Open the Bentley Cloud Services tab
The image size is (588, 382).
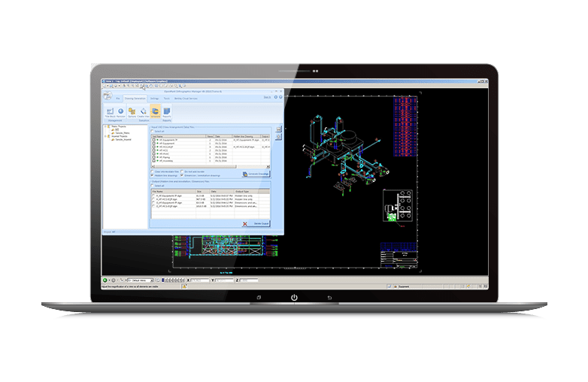point(185,98)
